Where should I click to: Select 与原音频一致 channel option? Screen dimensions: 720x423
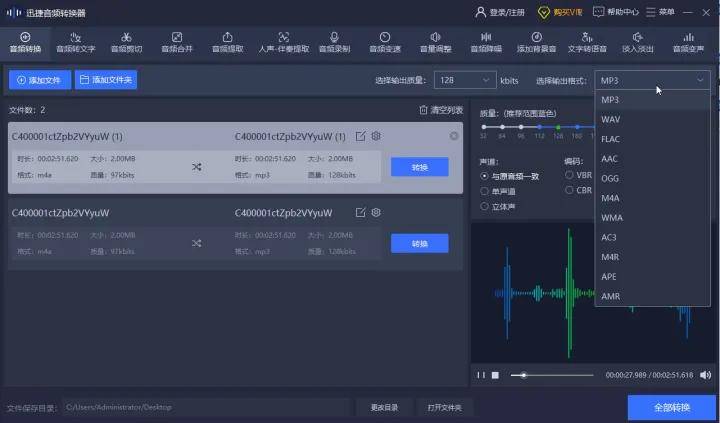point(509,176)
